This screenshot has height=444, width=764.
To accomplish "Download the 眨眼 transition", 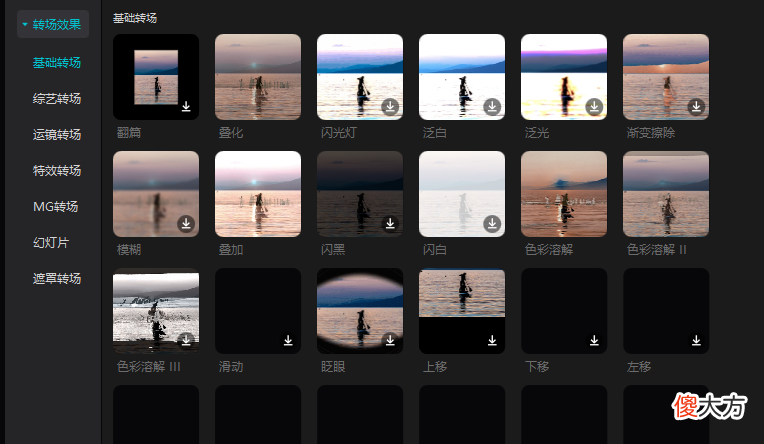I will click(x=390, y=340).
